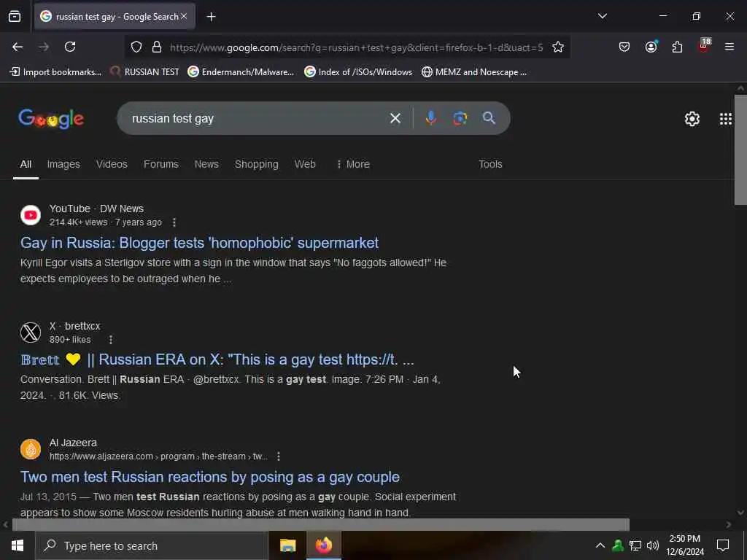Save page to Pocket

coord(624,47)
